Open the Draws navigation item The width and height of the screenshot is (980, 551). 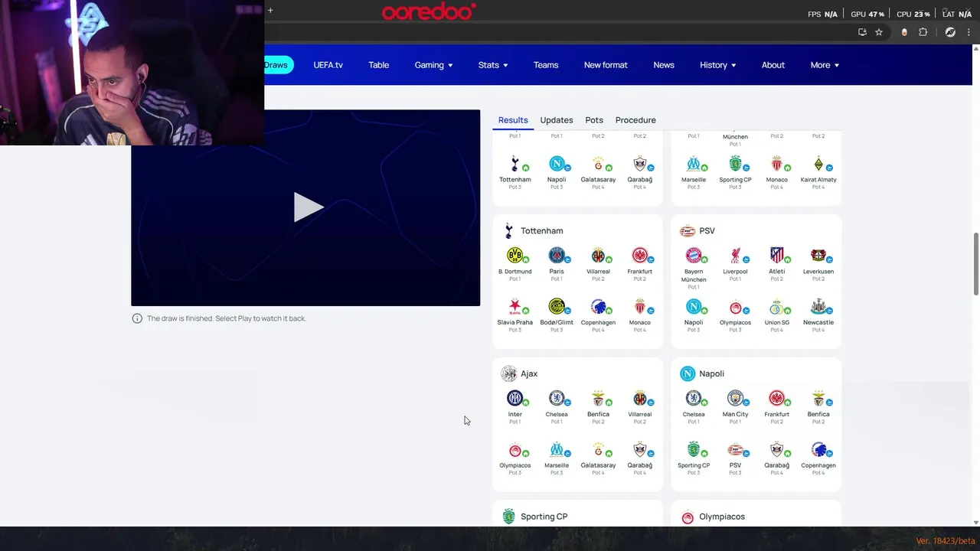[x=277, y=65]
